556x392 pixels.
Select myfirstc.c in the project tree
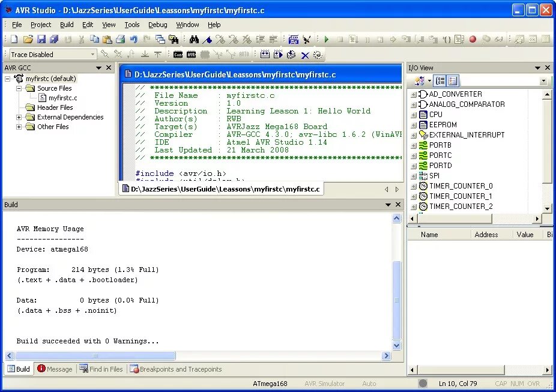pos(63,98)
